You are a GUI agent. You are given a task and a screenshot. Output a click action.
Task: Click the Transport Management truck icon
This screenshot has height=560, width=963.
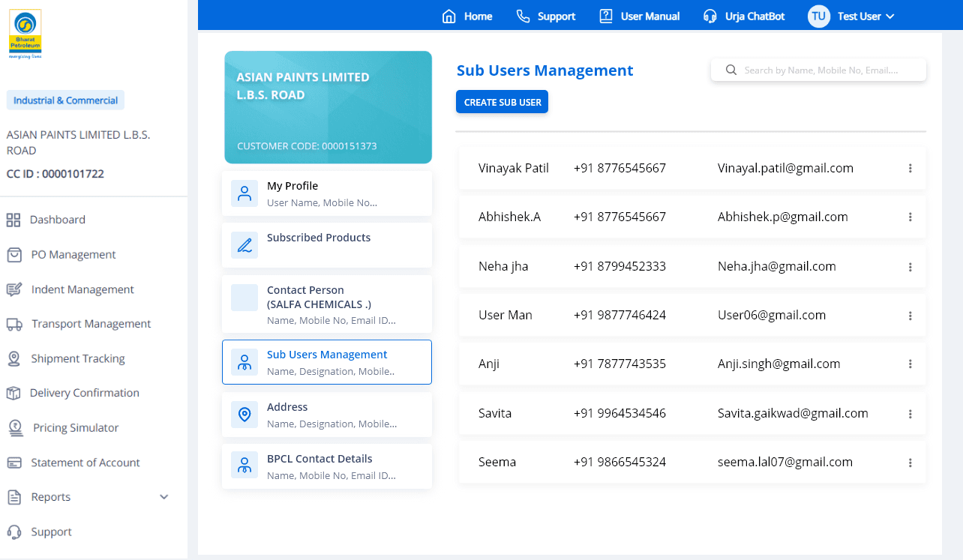point(14,324)
